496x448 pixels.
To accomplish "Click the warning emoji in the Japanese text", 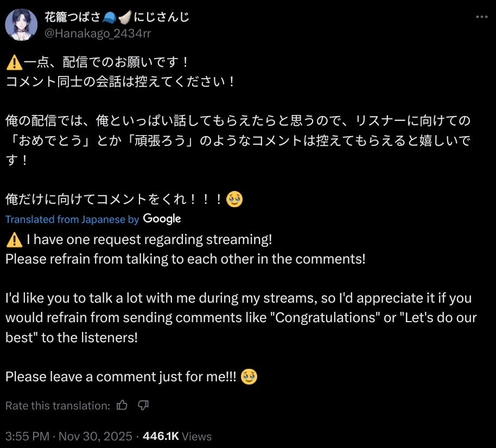I will click(14, 63).
